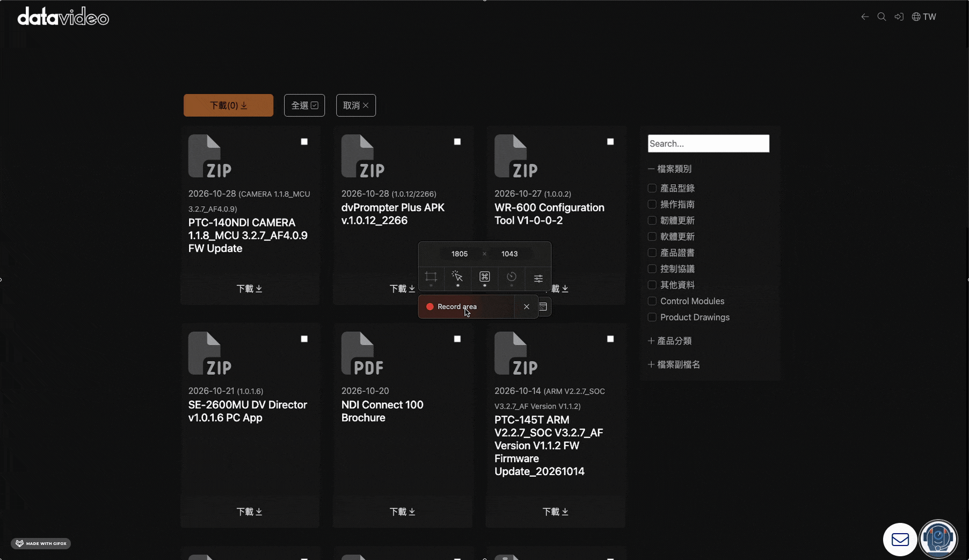Open the mail contact icon
The width and height of the screenshot is (969, 560).
click(900, 539)
